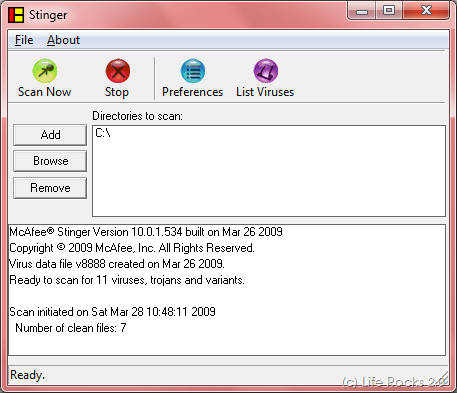Open the About menu
Viewport: 457px width, 393px height.
click(x=63, y=40)
